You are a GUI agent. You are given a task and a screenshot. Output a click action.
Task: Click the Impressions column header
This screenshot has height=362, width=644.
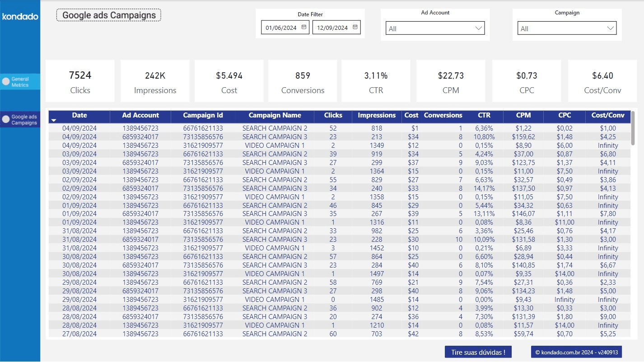(377, 116)
